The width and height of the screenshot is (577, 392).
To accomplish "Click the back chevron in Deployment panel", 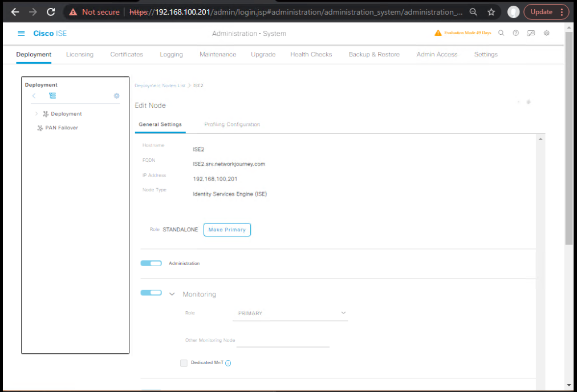I will pos(34,96).
